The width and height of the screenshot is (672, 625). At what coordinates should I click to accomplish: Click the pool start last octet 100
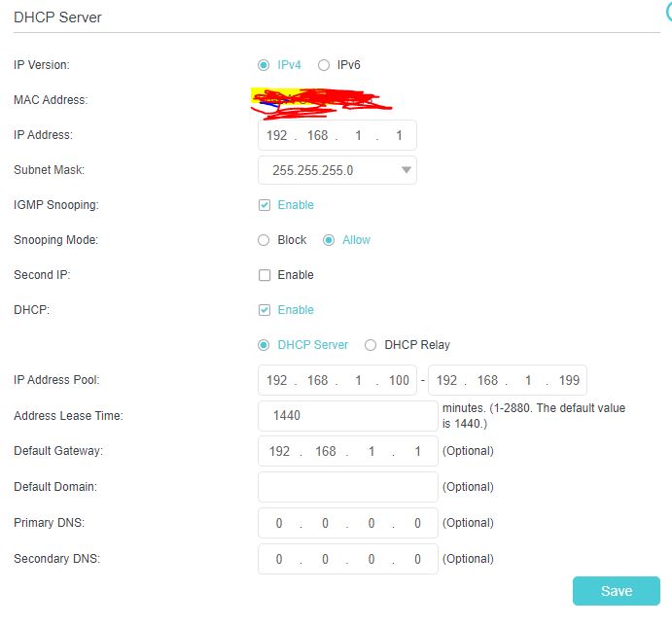tap(399, 380)
